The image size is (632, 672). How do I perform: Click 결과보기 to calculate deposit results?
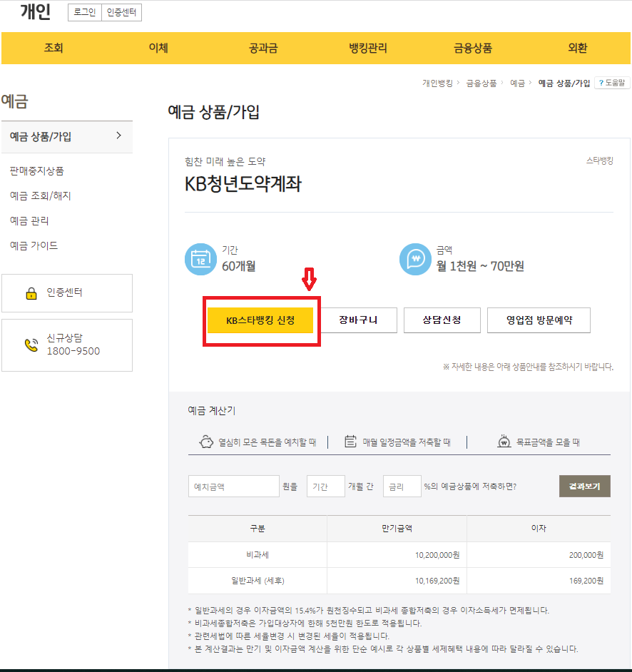point(584,486)
